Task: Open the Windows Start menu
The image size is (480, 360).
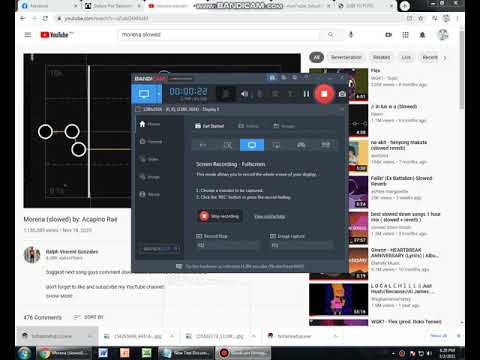Action: pyautogui.click(x=24, y=353)
